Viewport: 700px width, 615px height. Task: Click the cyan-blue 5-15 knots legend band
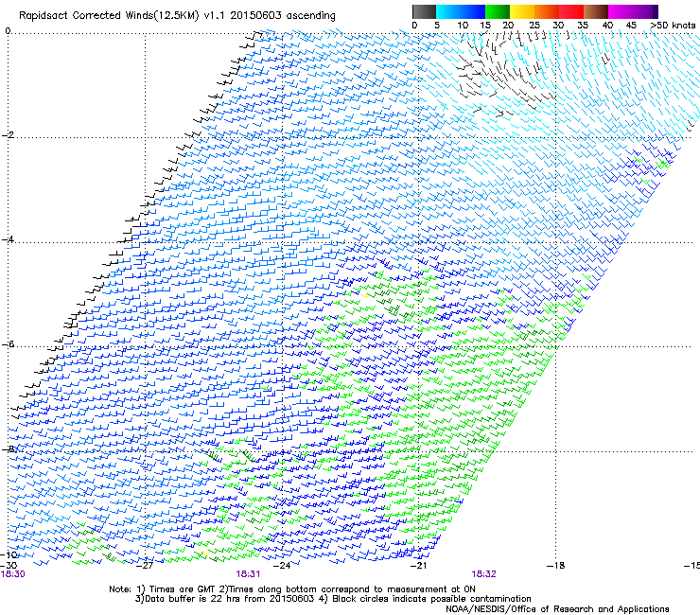point(461,11)
